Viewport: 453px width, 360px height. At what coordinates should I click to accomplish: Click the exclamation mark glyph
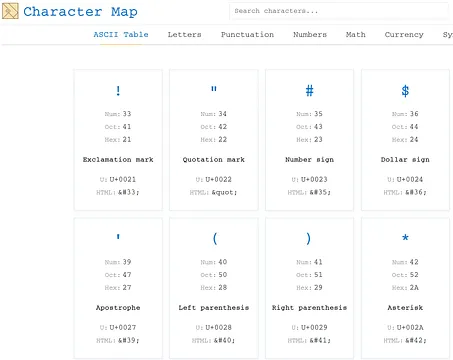118,91
